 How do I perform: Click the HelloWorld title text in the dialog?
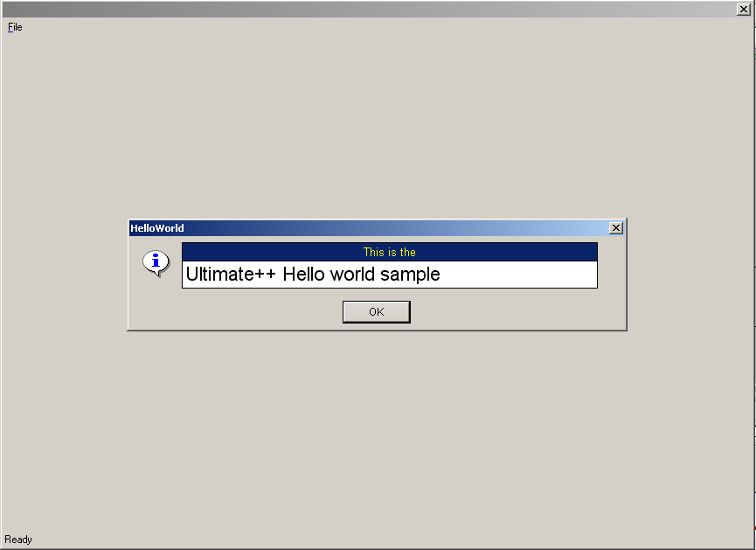point(157,228)
